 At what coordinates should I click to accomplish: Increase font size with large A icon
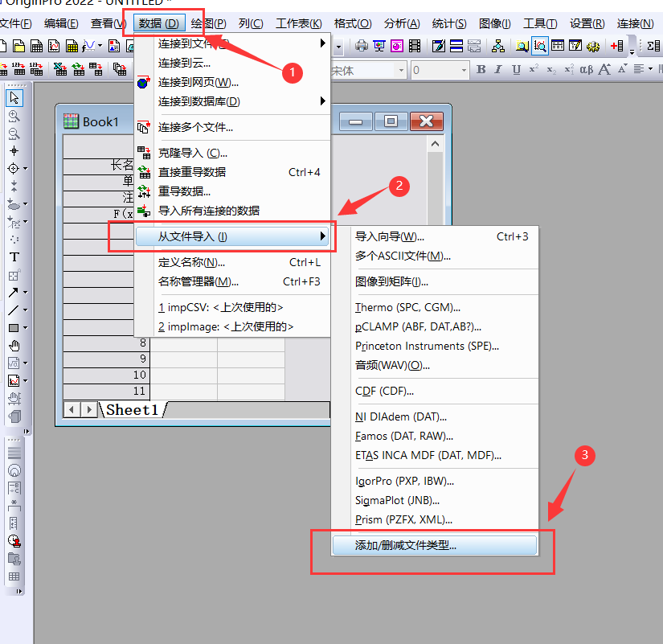click(604, 70)
